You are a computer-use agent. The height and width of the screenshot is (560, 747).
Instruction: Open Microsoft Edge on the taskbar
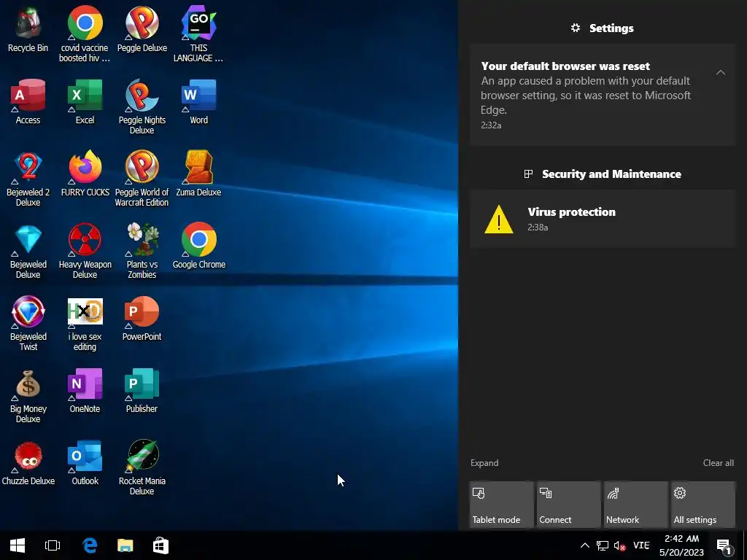[90, 545]
